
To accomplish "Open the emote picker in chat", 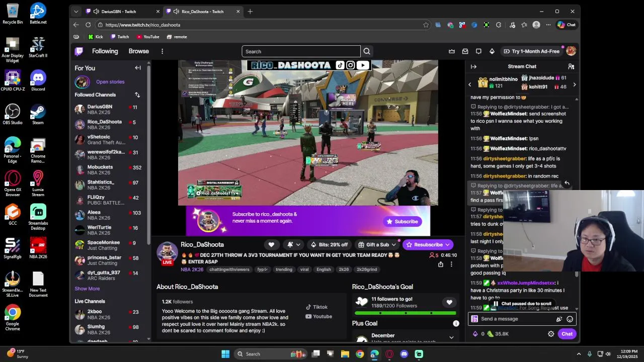I will [570, 319].
